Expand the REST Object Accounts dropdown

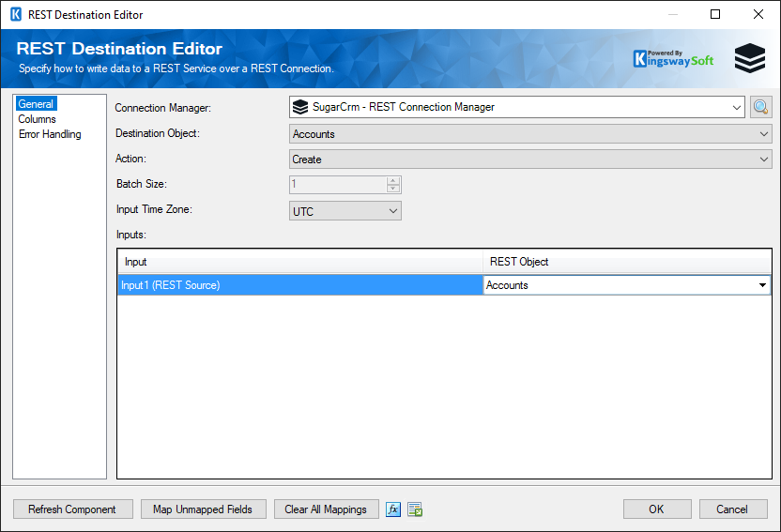point(762,285)
